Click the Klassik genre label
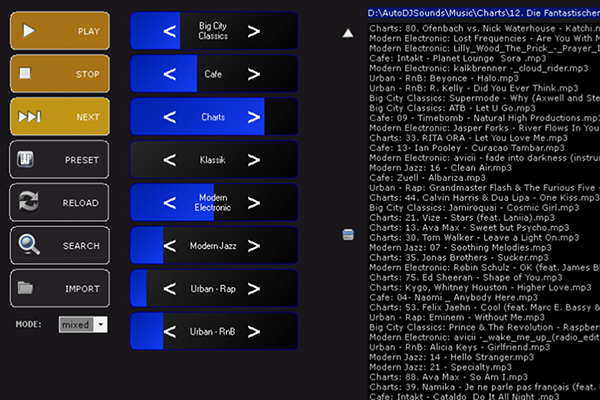The height and width of the screenshot is (400, 600). [x=212, y=160]
